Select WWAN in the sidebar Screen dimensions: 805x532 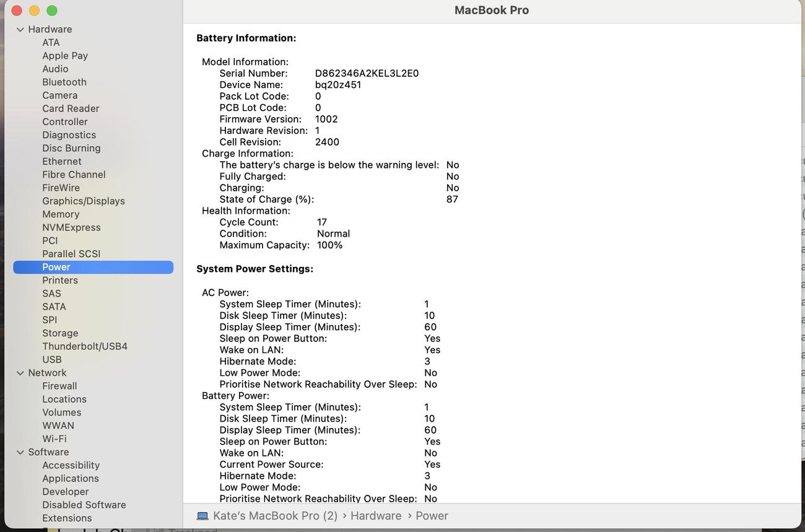click(x=58, y=425)
